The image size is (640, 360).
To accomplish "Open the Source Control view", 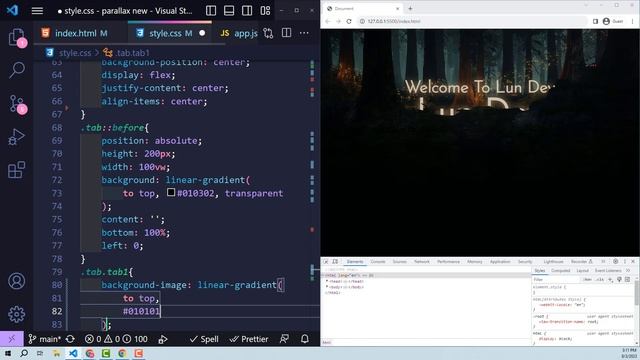I will tap(16, 104).
